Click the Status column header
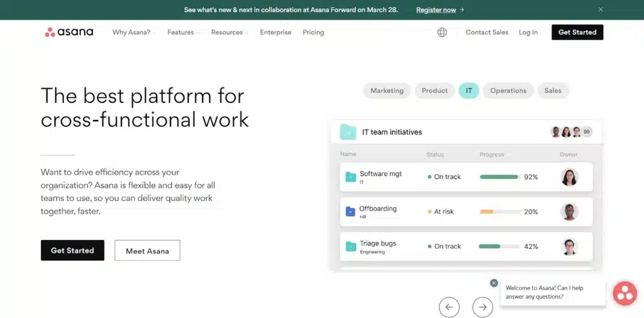Screen dimensions: 644x318 pyautogui.click(x=435, y=155)
